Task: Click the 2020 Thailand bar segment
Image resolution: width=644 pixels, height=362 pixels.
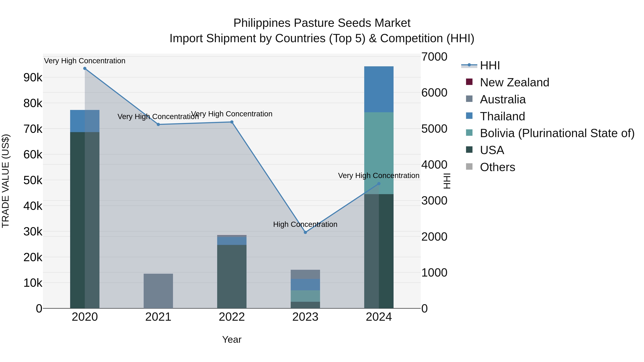Action: 85,121
